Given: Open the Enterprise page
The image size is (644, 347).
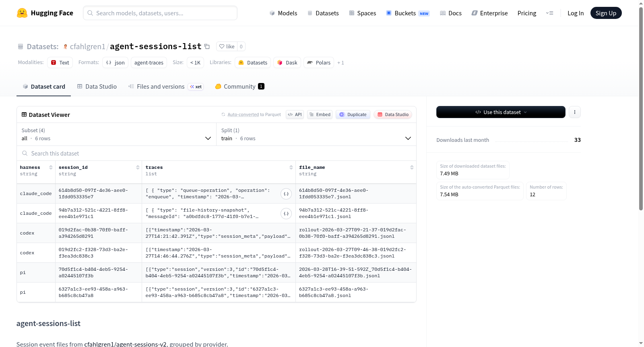Looking at the screenshot, I should click(x=489, y=13).
